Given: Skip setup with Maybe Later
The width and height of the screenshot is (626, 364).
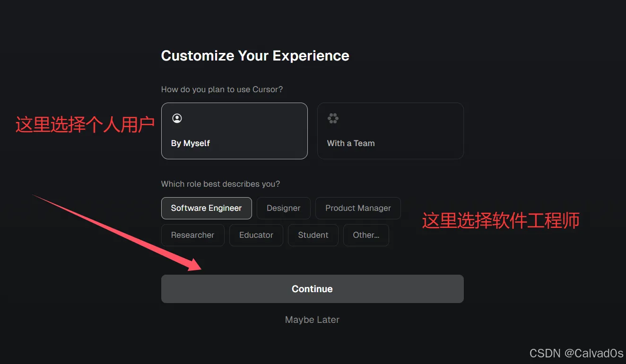Looking at the screenshot, I should (x=313, y=320).
